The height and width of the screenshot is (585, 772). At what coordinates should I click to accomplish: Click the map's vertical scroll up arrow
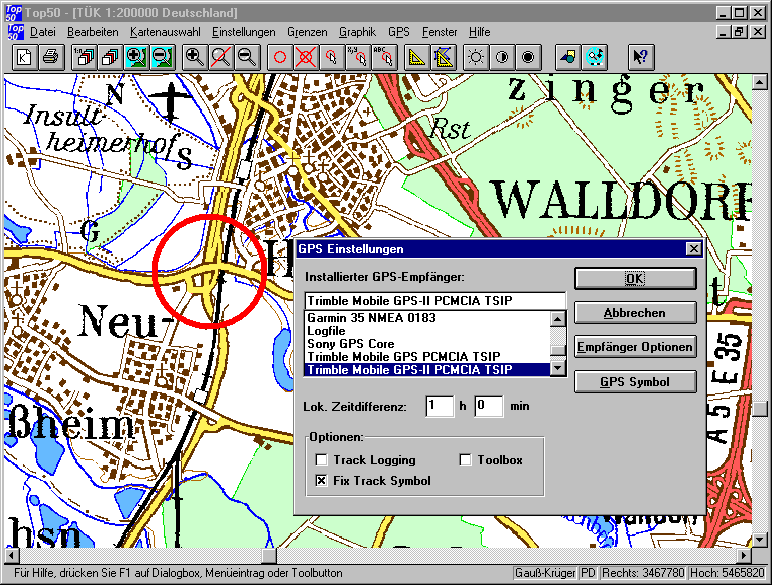[760, 82]
